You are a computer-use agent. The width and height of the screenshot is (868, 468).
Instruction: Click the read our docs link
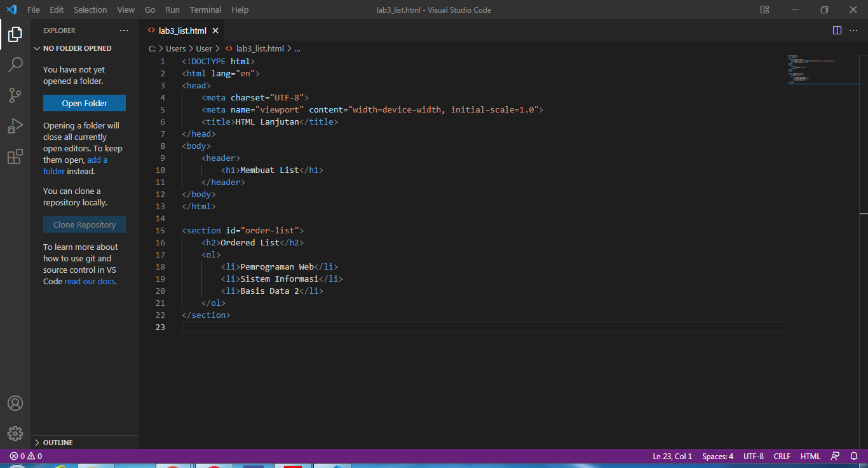click(x=89, y=281)
